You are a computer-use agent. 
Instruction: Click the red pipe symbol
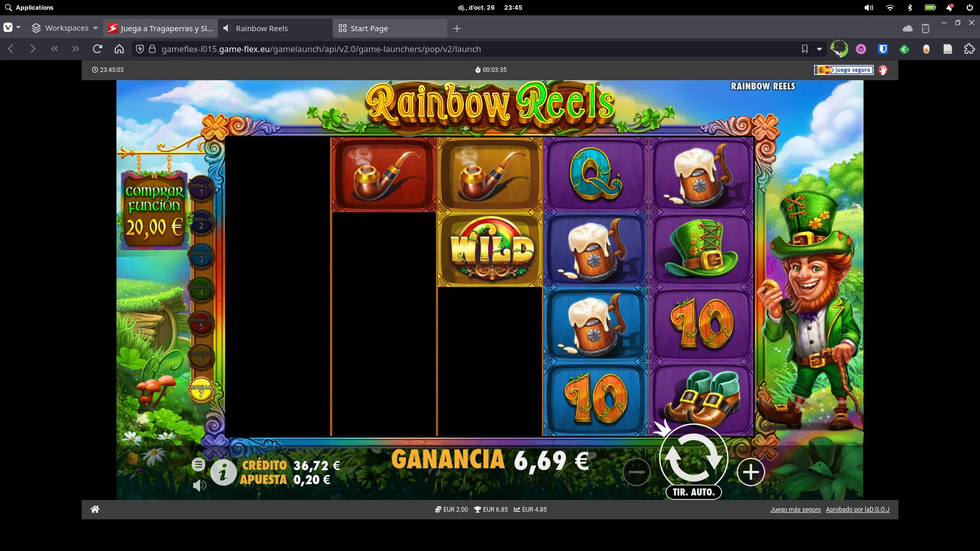point(384,175)
